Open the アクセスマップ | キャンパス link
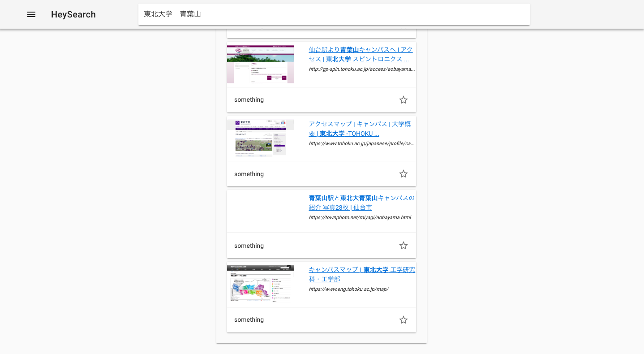Image resolution: width=644 pixels, height=354 pixels. [360, 129]
